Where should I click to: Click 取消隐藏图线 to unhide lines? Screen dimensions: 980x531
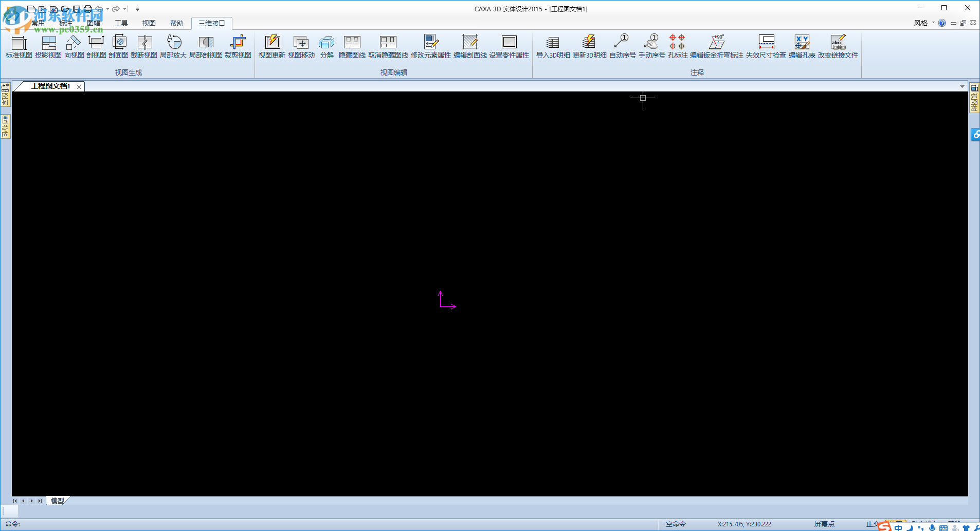[x=388, y=47]
